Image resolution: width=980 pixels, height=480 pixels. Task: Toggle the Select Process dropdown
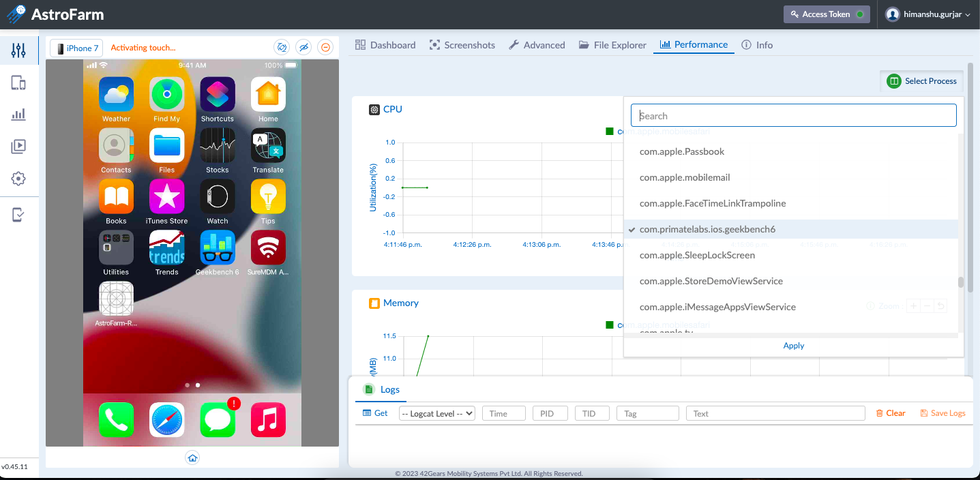point(921,81)
